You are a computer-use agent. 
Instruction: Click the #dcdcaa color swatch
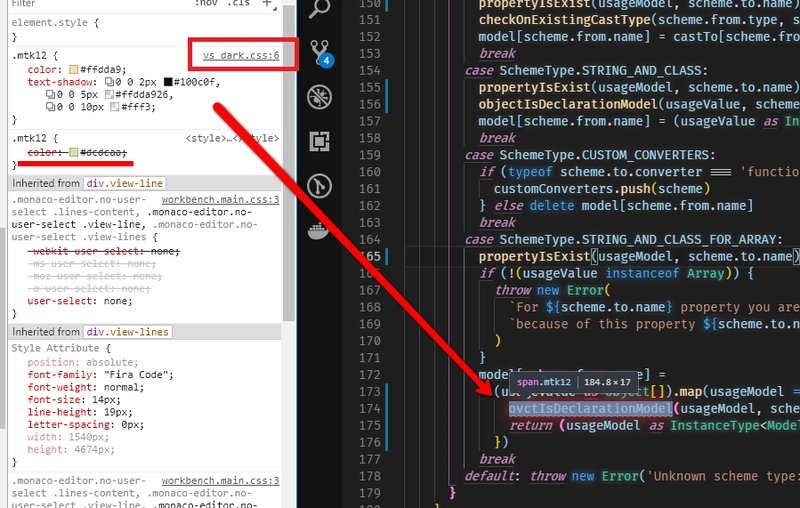click(74, 152)
